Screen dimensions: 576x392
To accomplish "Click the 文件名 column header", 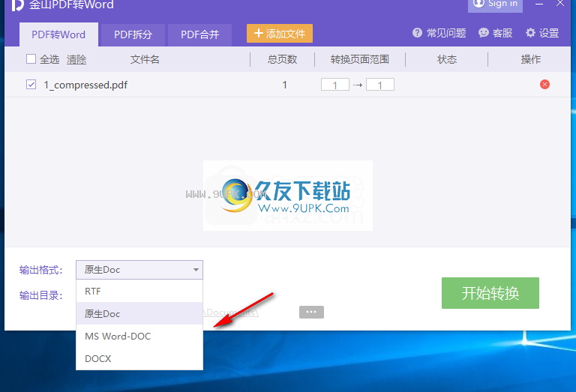I will tap(145, 59).
